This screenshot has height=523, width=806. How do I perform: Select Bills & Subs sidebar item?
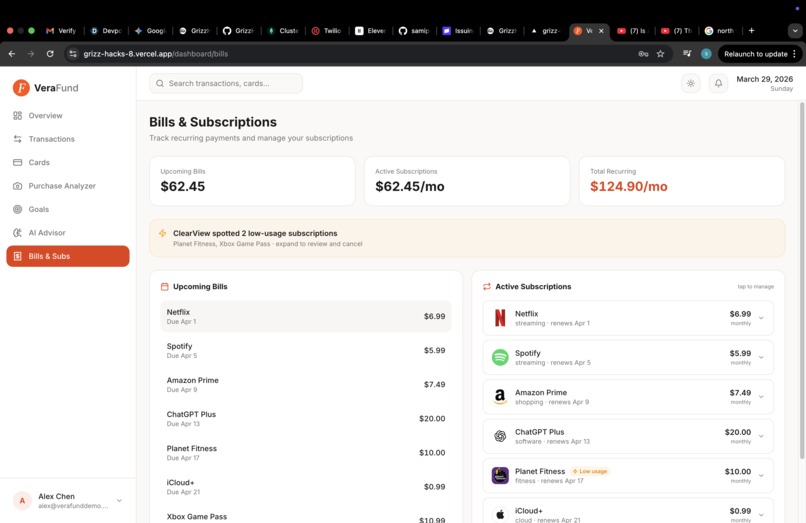[68, 256]
